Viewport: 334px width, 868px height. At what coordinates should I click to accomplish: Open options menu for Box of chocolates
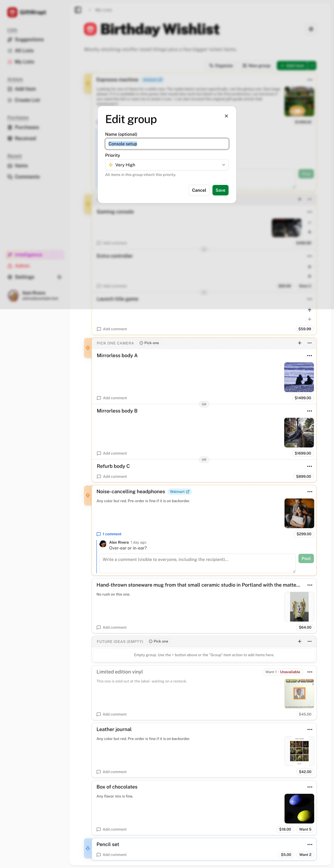310,787
